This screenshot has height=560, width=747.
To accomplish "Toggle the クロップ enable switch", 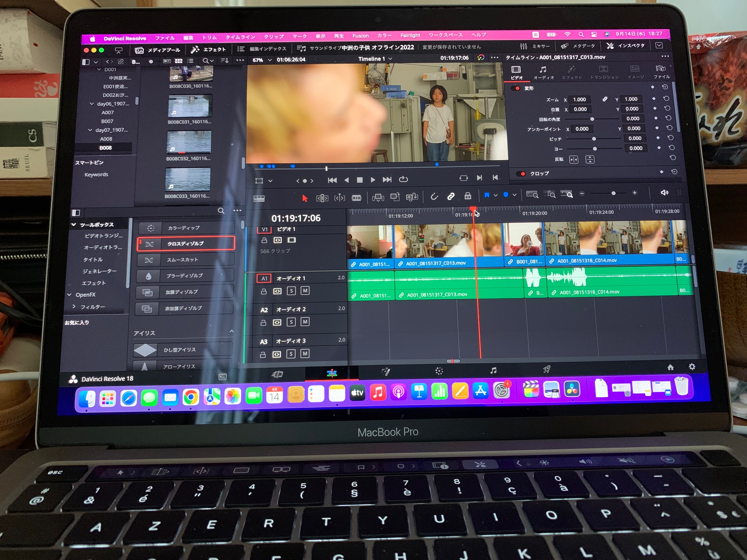I will [521, 174].
